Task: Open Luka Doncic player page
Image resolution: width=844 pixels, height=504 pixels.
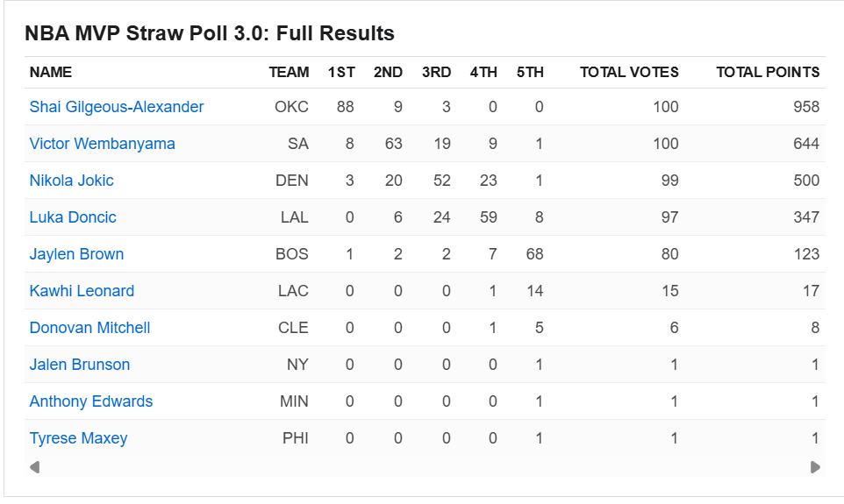Action: (x=73, y=217)
